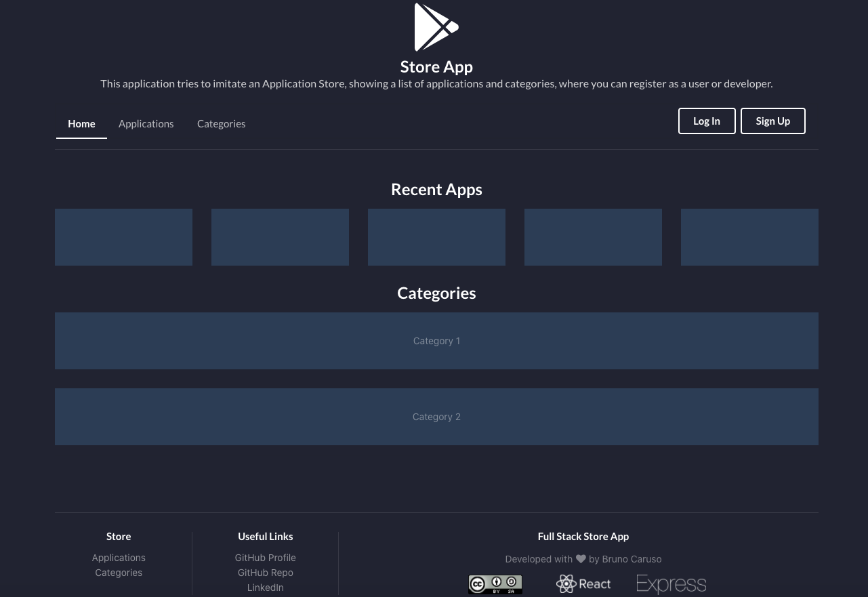Click the Store footer heading
The height and width of the screenshot is (597, 868).
(x=119, y=536)
